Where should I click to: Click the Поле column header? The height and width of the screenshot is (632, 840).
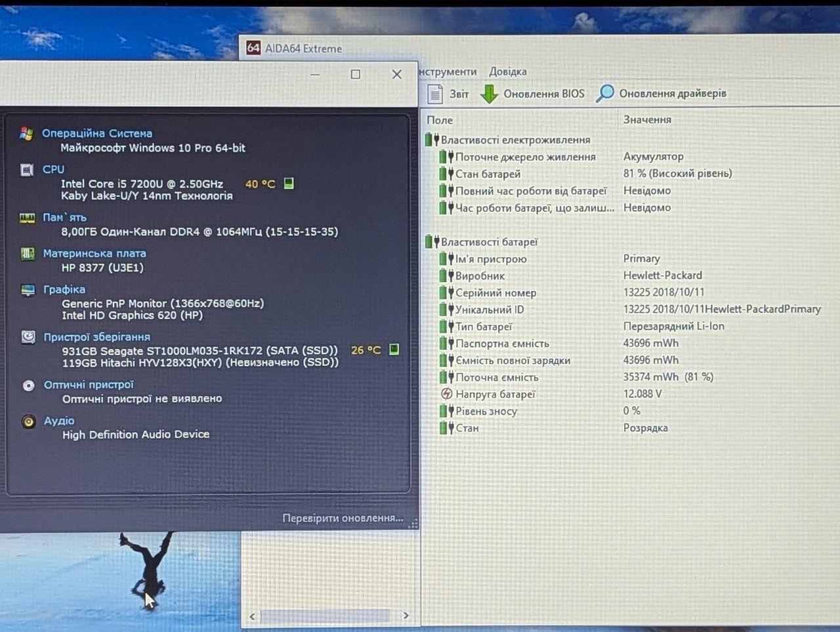[440, 120]
